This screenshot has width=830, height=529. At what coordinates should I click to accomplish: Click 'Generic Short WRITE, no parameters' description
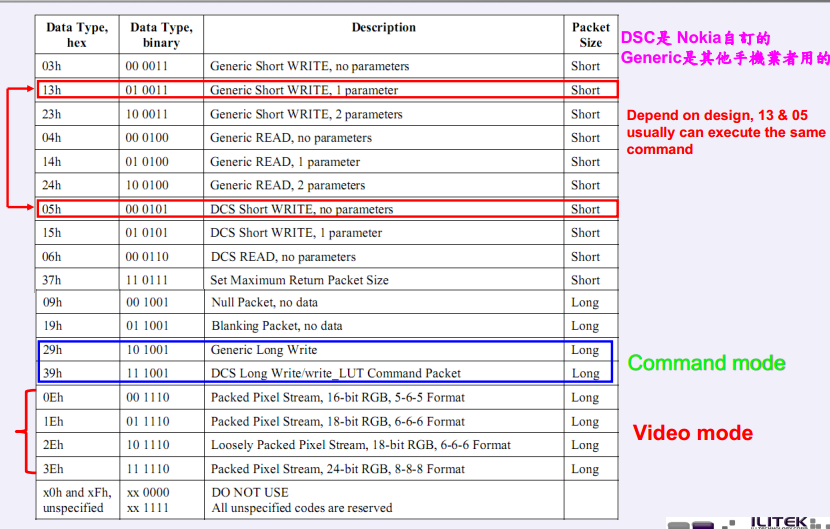(x=310, y=66)
